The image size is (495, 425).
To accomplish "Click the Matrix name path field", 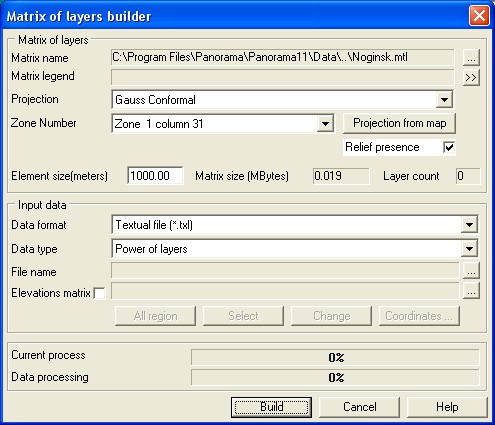I will (283, 57).
